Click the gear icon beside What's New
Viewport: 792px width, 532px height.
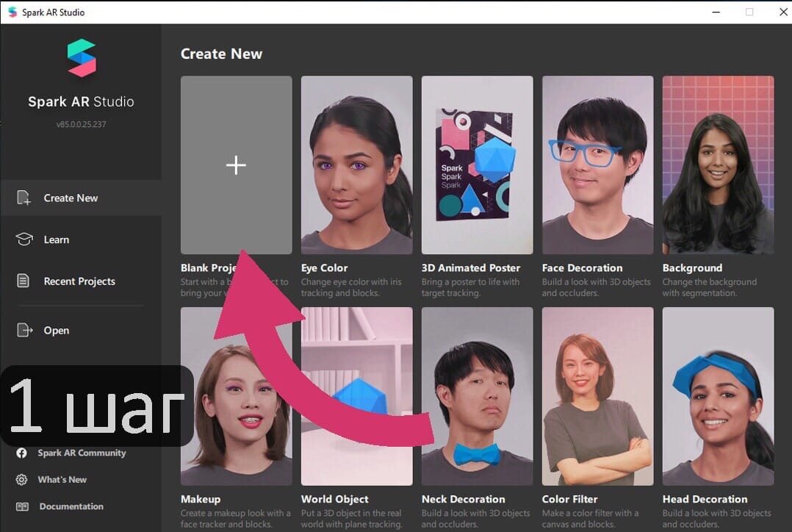[x=21, y=479]
